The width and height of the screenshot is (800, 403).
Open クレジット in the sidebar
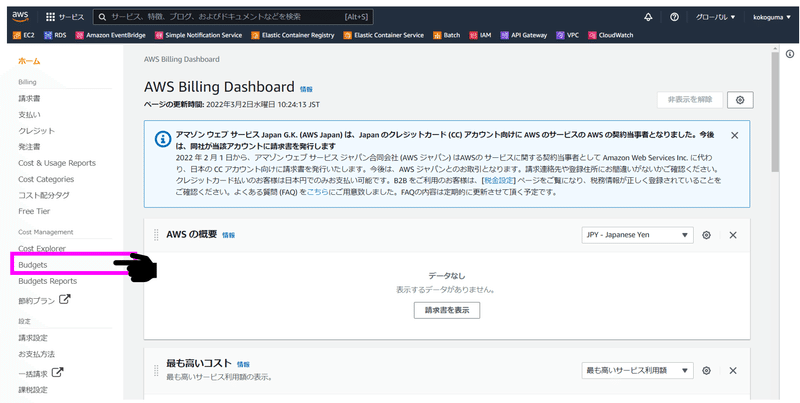tap(36, 131)
